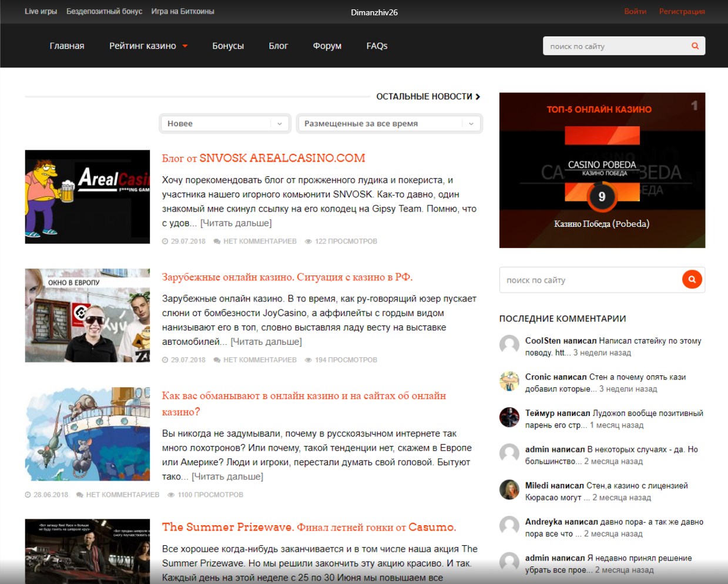The height and width of the screenshot is (584, 728).
Task: Open the Новее sort dropdown
Action: pos(225,123)
